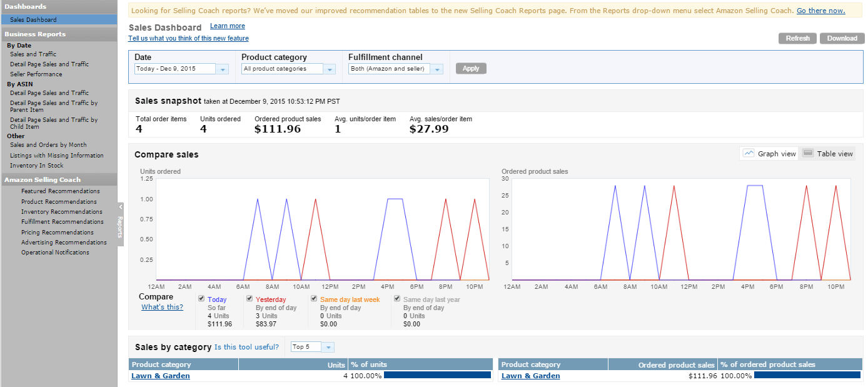
Task: Toggle Same day last week checkbox
Action: tap(314, 299)
